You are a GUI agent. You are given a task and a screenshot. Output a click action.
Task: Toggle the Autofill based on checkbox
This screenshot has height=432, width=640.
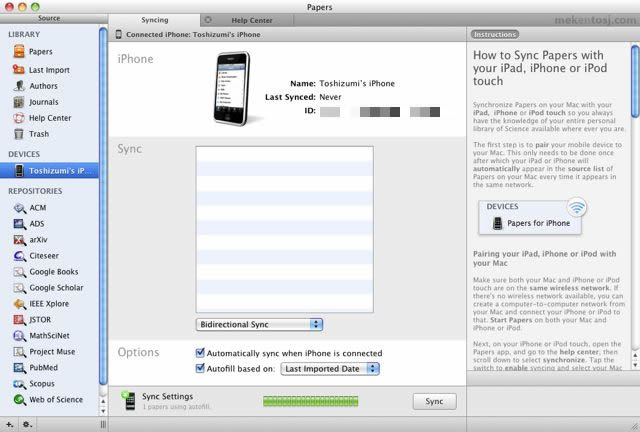pos(200,368)
